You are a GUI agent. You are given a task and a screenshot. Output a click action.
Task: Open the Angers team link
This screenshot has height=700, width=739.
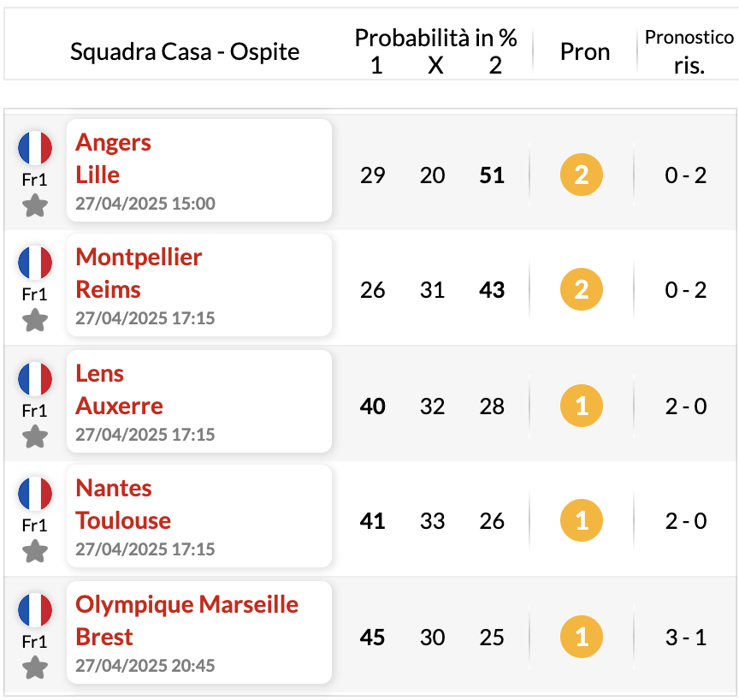point(113,142)
